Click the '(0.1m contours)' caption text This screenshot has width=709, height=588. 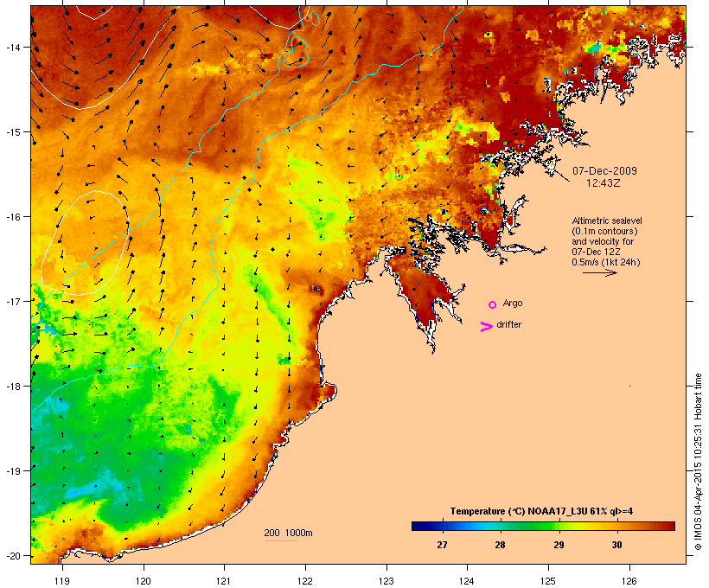(604, 231)
